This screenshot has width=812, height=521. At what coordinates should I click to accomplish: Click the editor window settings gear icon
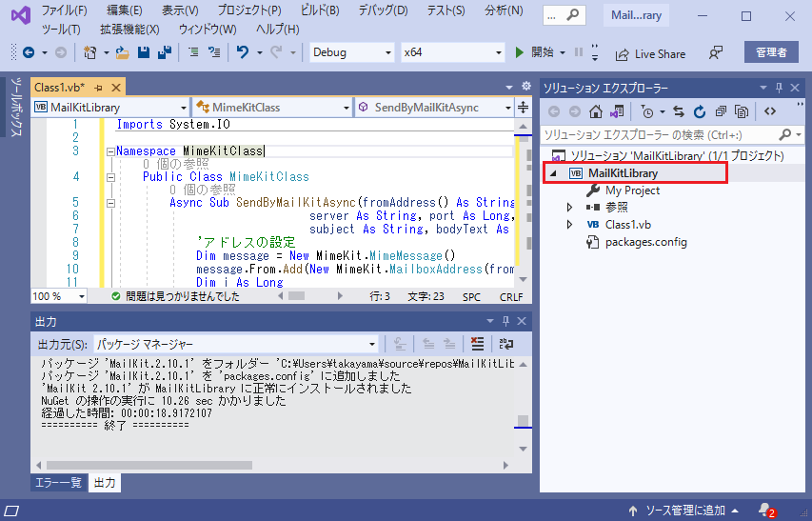pyautogui.click(x=526, y=86)
